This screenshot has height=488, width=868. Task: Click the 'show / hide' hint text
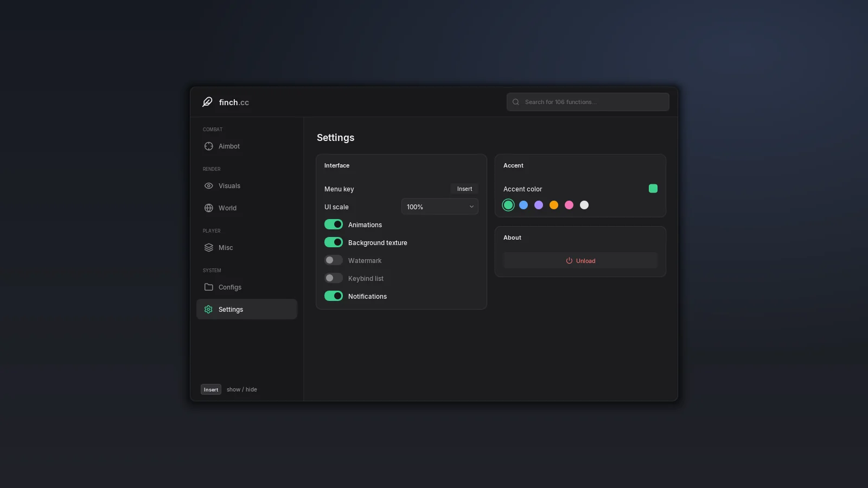click(242, 389)
